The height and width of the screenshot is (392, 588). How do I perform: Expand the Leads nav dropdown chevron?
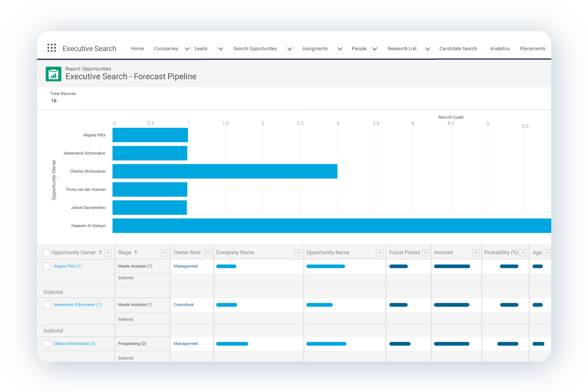(x=220, y=49)
